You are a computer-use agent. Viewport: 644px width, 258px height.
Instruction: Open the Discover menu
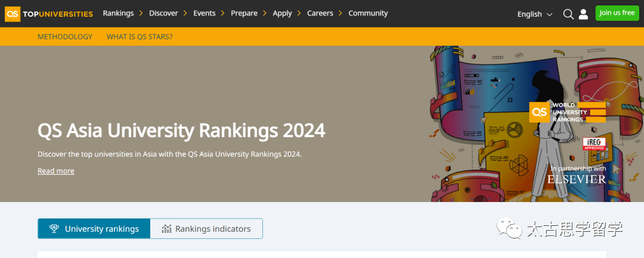(x=163, y=13)
